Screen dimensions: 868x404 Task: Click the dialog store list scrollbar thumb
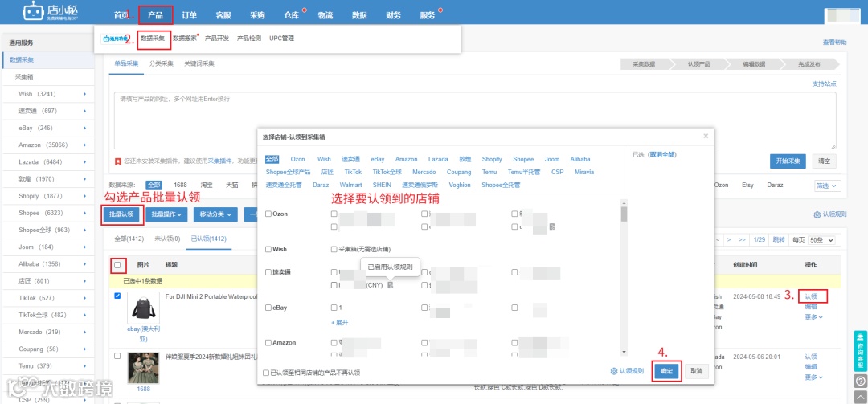coord(624,214)
